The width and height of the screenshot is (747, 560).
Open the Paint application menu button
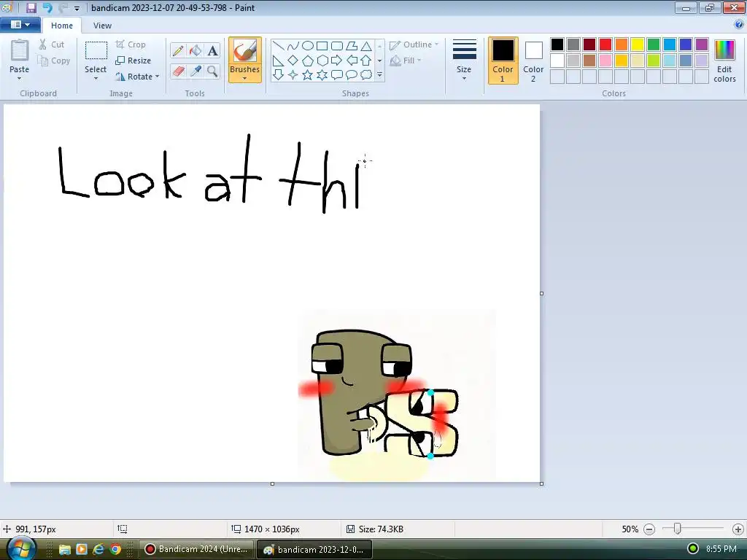[x=20, y=25]
